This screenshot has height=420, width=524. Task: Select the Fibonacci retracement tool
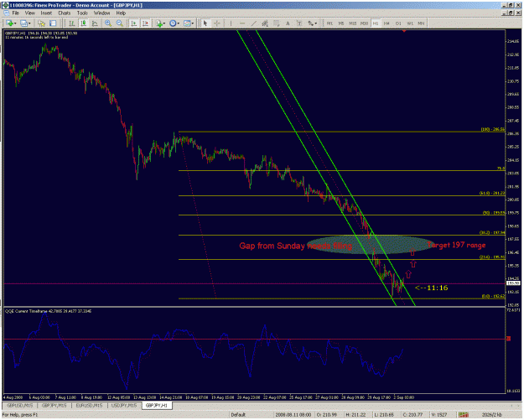(x=277, y=23)
